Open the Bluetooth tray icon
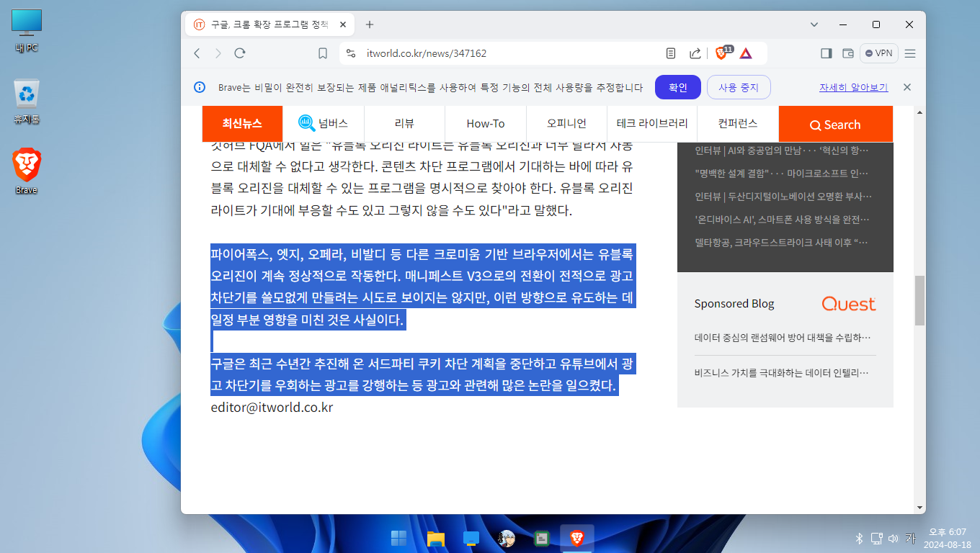Viewport: 980px width, 553px height. [859, 538]
